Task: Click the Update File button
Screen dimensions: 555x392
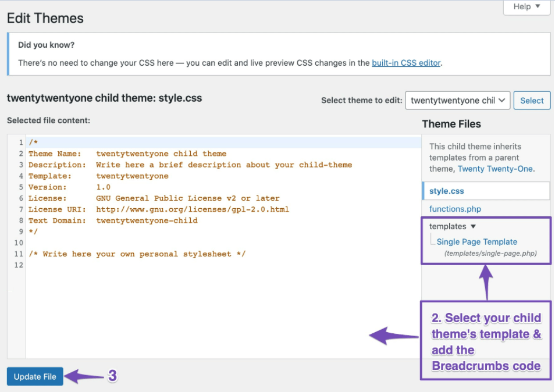Action: (x=34, y=376)
